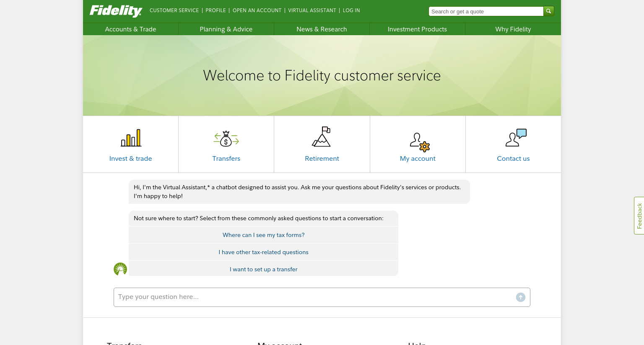Screen dimensions: 644x345
Task: Open the Planning & Advice menu
Action: tap(226, 29)
